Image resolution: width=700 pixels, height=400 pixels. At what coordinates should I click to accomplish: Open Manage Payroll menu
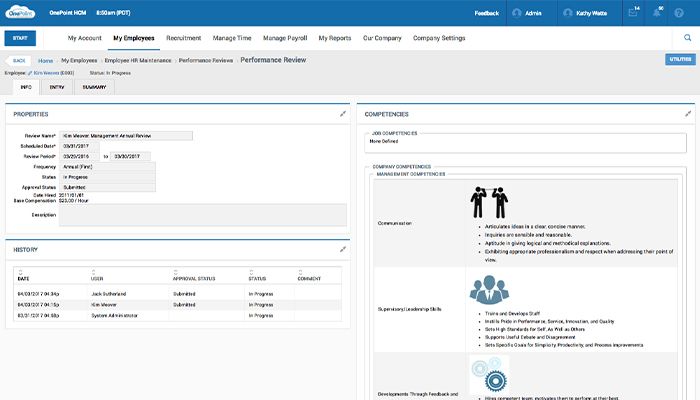(285, 38)
